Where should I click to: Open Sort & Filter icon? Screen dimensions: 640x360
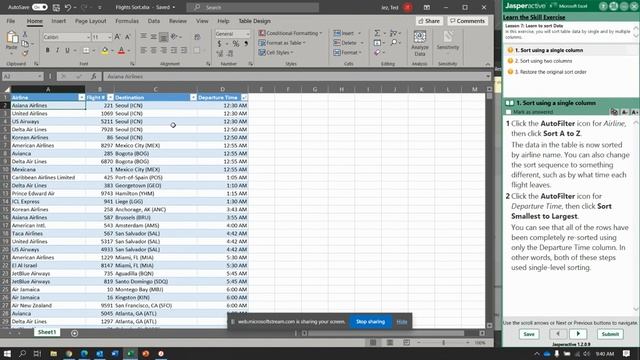(x=394, y=33)
